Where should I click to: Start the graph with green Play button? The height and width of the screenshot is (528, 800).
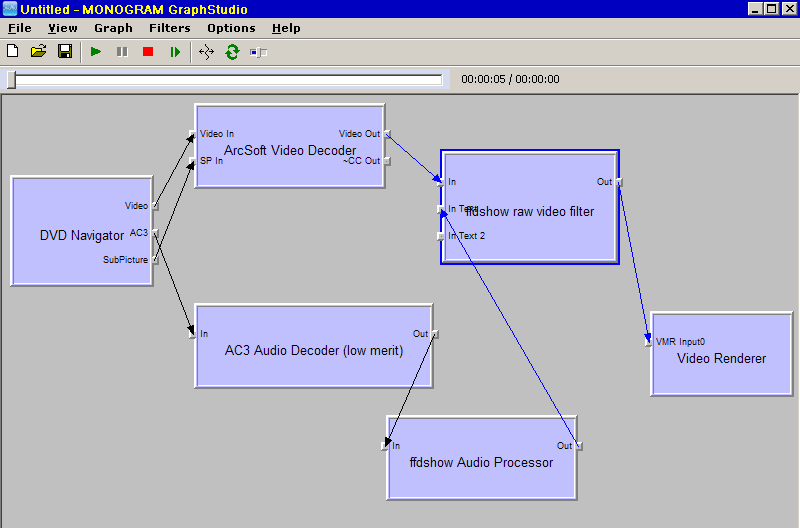(x=95, y=52)
